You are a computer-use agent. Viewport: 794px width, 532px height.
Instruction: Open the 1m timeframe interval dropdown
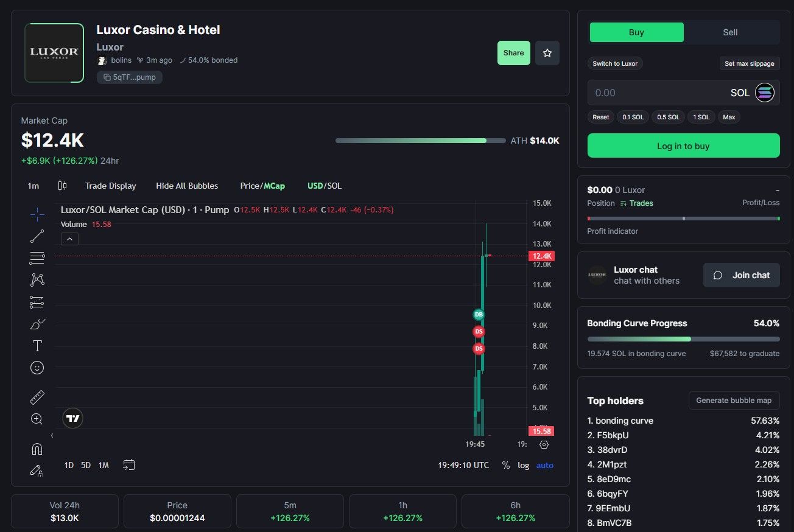(x=33, y=186)
